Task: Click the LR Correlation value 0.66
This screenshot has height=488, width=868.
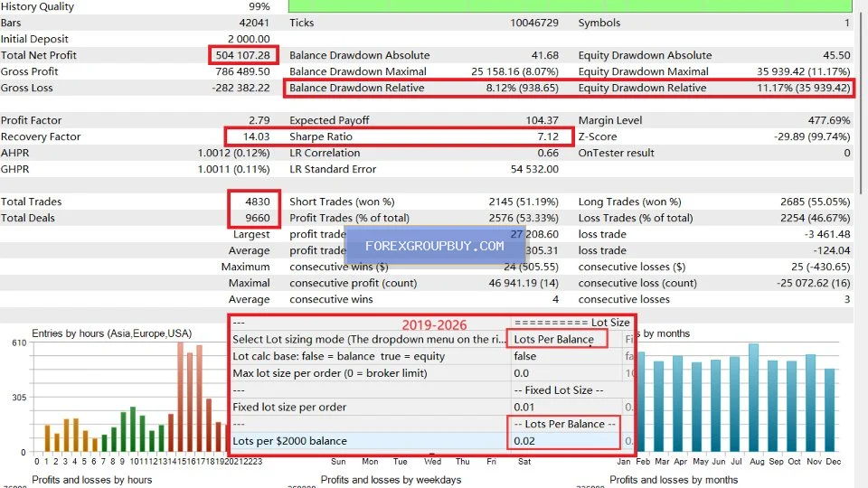Action: 548,153
